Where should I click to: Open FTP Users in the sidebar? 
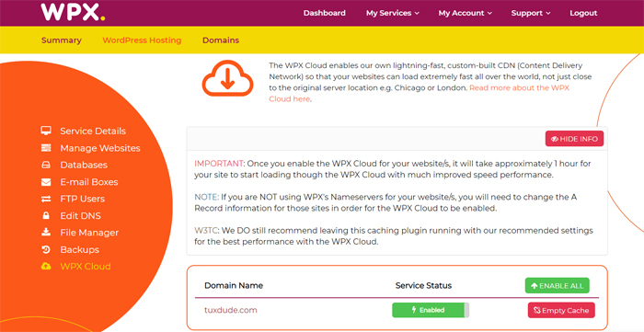point(83,199)
